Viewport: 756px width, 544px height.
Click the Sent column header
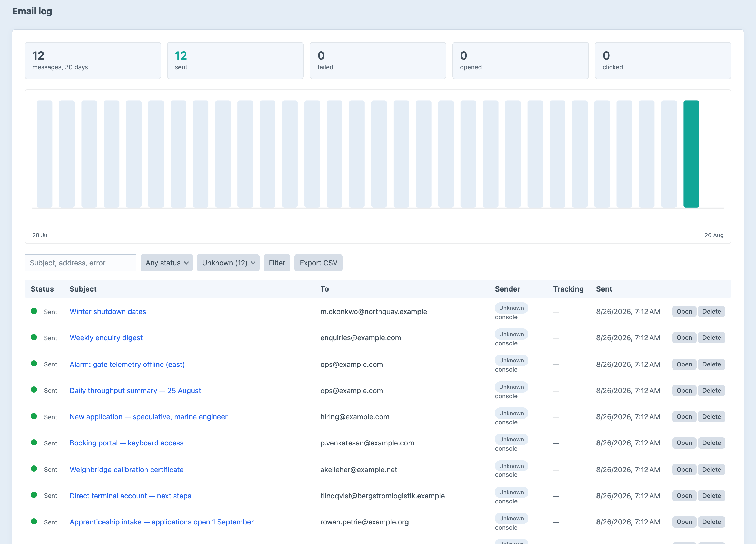[x=604, y=289]
